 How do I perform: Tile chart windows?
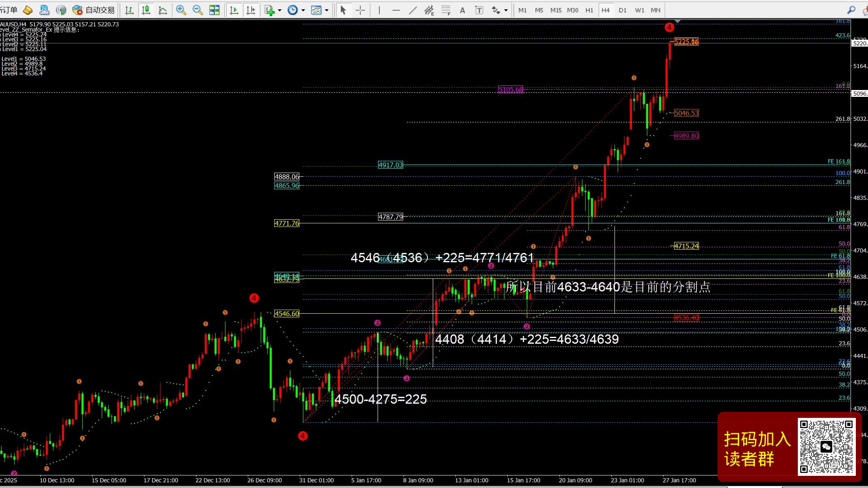coord(214,10)
